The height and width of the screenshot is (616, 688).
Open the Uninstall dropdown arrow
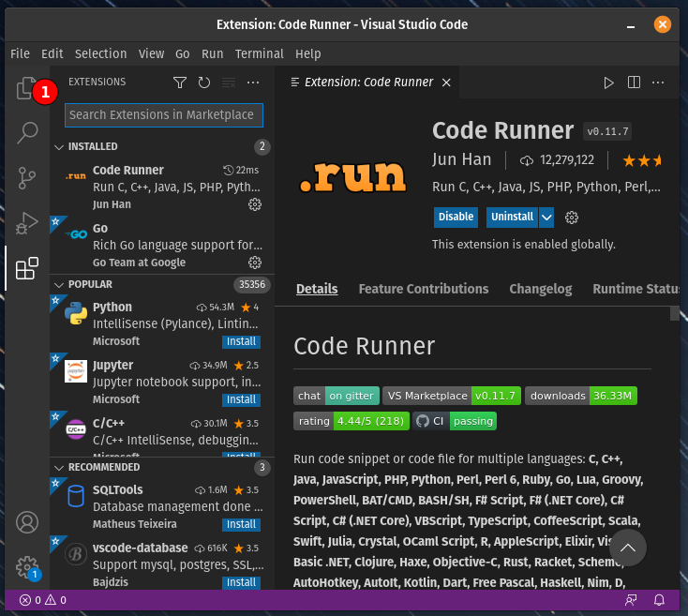click(x=546, y=218)
